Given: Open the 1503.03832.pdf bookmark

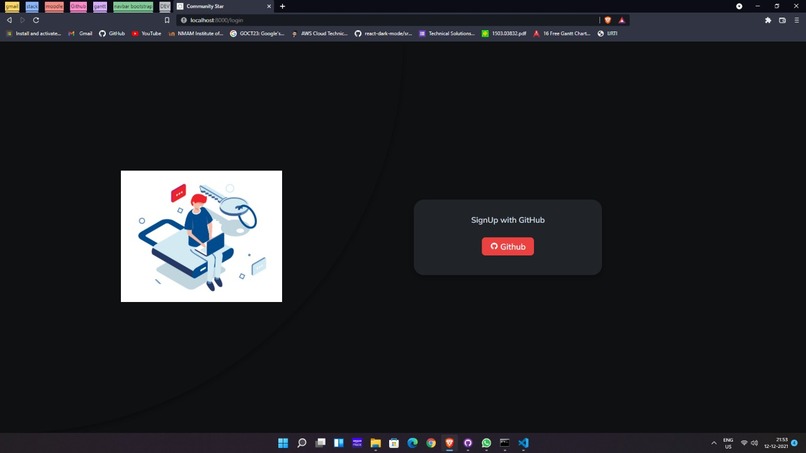Looking at the screenshot, I should pos(504,33).
